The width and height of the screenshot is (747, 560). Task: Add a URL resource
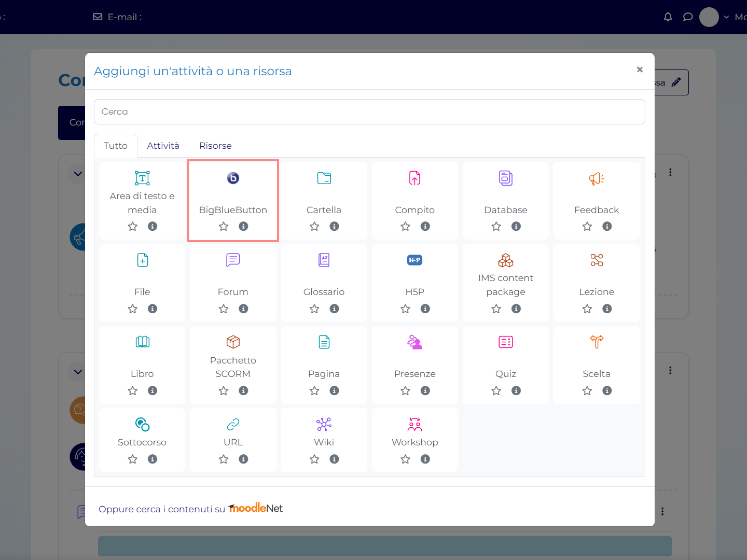[x=233, y=425]
